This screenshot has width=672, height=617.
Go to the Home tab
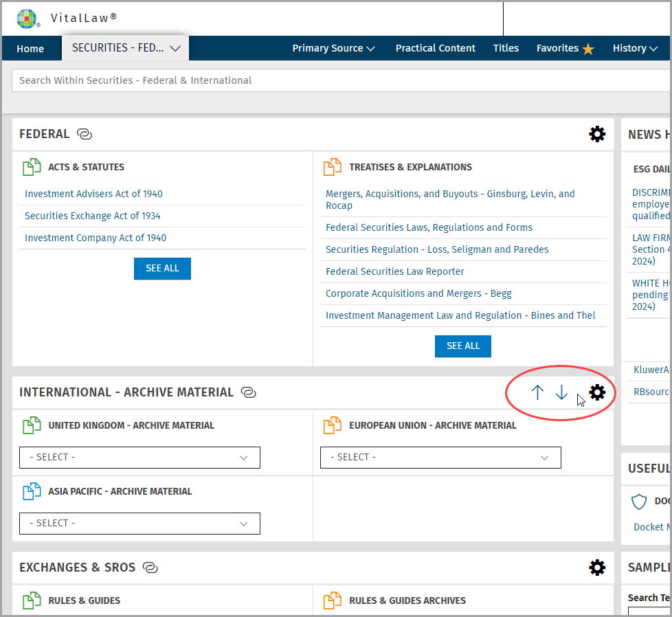click(x=30, y=49)
